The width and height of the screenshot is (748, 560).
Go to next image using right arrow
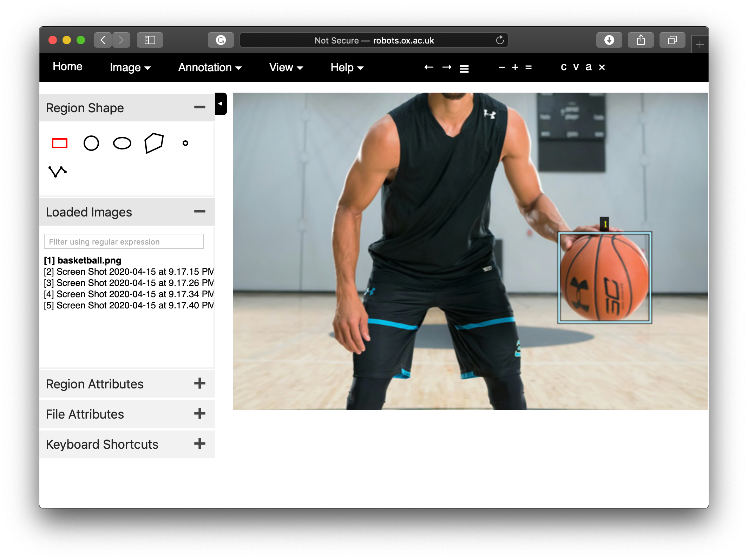447,67
